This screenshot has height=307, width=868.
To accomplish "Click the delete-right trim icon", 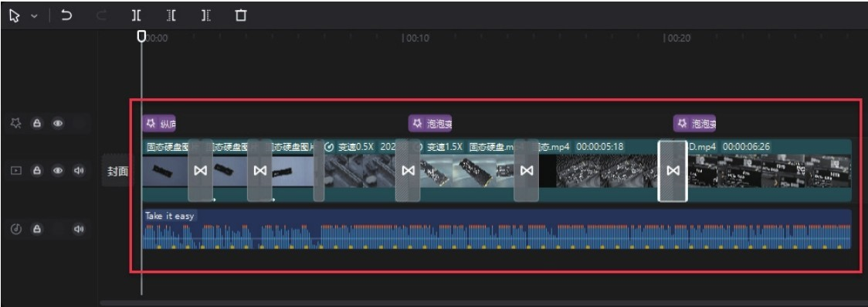I will pos(206,15).
